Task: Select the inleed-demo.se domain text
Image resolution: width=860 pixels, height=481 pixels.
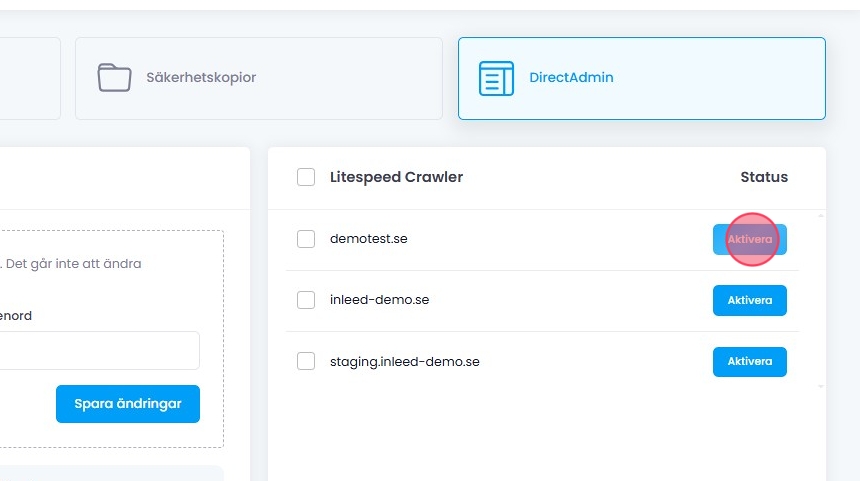Action: 379,300
